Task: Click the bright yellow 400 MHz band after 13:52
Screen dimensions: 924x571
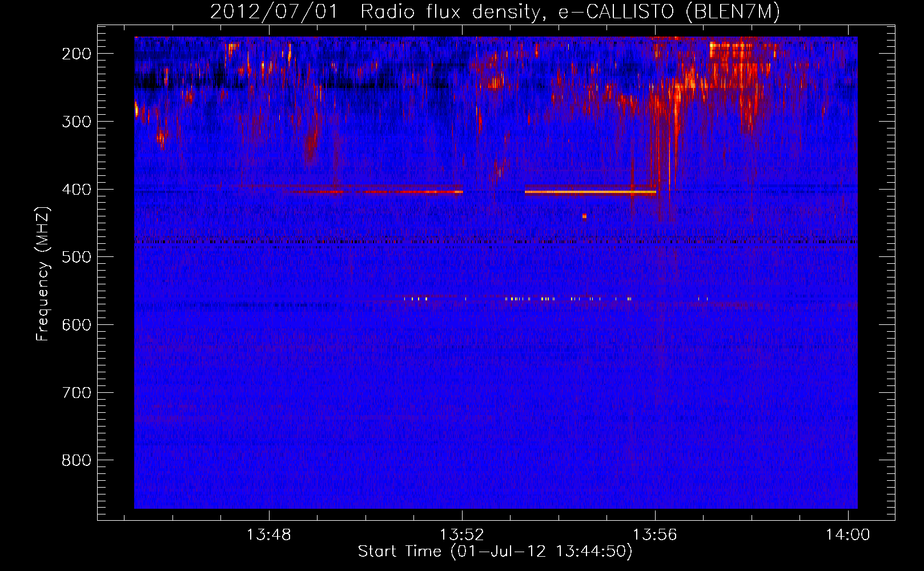Action: coord(590,192)
